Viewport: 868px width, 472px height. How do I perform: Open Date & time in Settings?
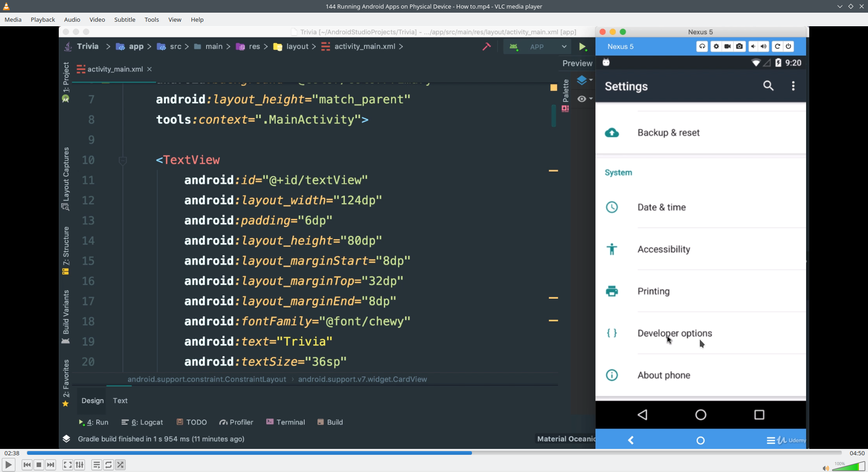tap(701, 207)
